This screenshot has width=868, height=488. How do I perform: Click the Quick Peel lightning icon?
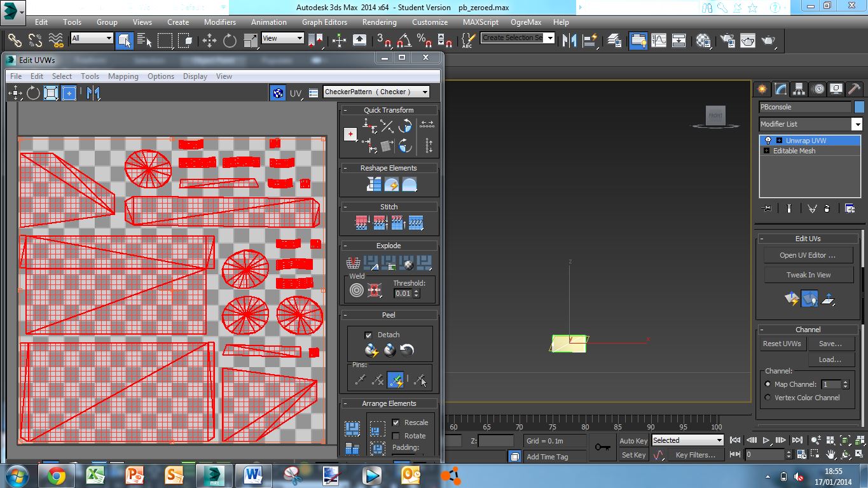coord(372,350)
